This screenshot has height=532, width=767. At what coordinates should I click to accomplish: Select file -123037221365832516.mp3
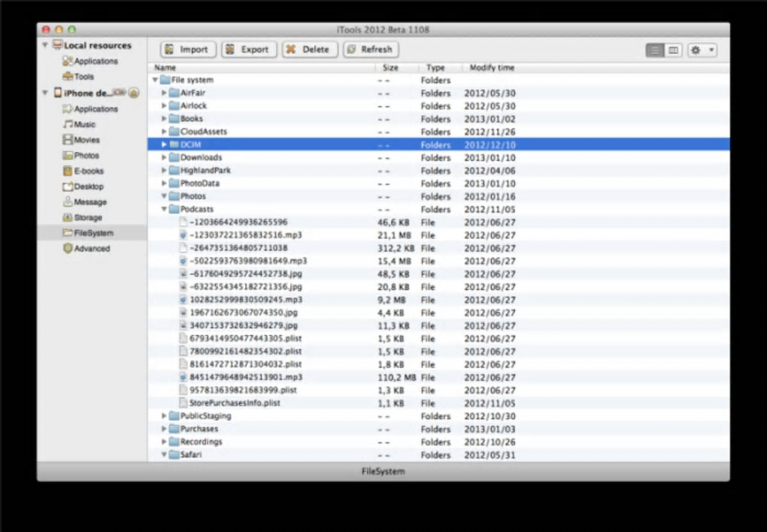tap(438, 235)
